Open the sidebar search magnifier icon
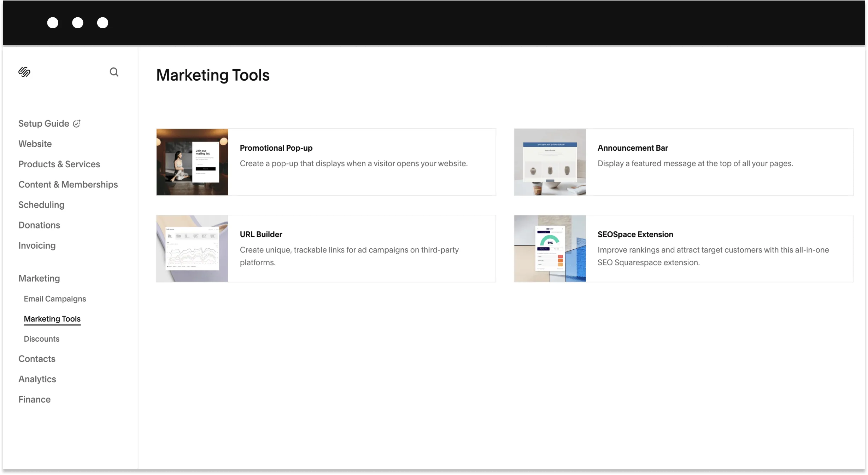Viewport: 868px width, 475px height. pos(114,72)
